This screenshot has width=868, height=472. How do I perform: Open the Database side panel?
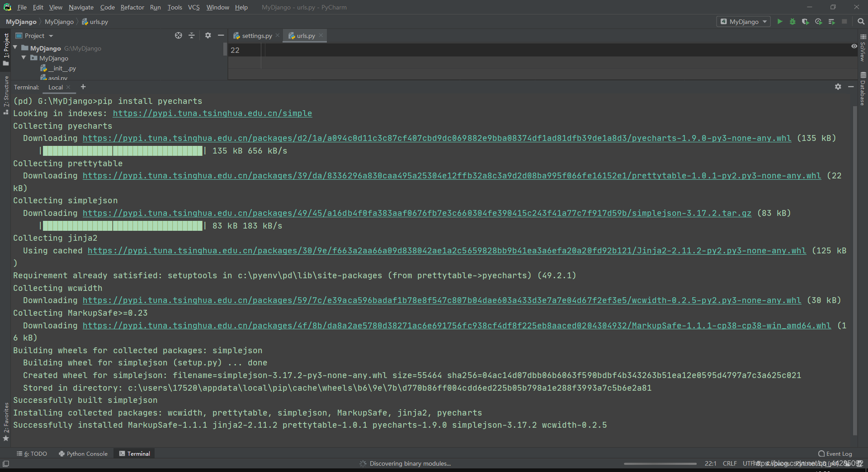click(x=863, y=89)
